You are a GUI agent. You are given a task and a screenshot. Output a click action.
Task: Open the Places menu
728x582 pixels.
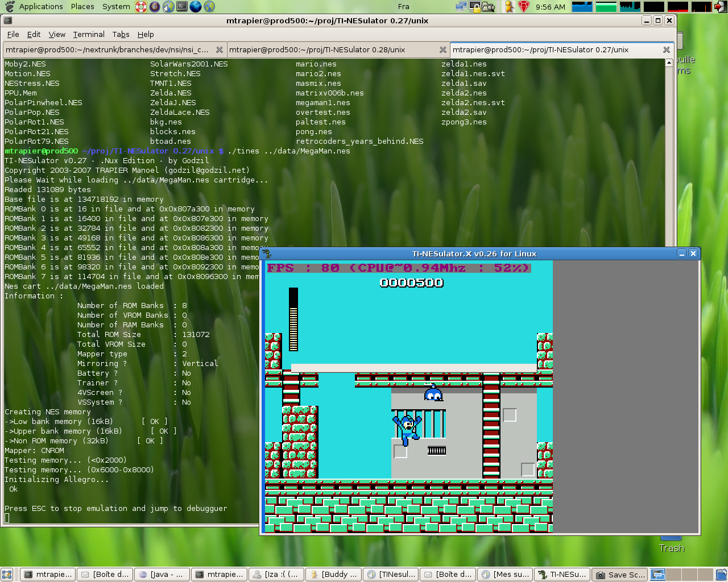pyautogui.click(x=82, y=7)
